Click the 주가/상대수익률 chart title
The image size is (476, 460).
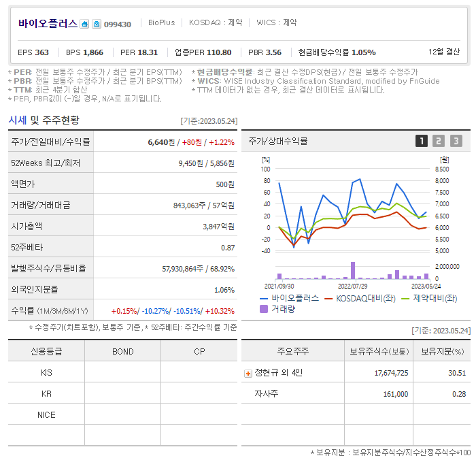tap(277, 141)
